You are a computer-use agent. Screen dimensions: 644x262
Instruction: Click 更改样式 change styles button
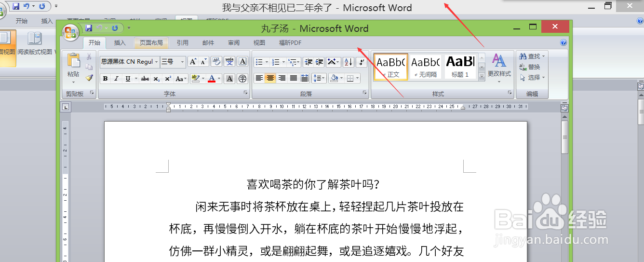(499, 68)
